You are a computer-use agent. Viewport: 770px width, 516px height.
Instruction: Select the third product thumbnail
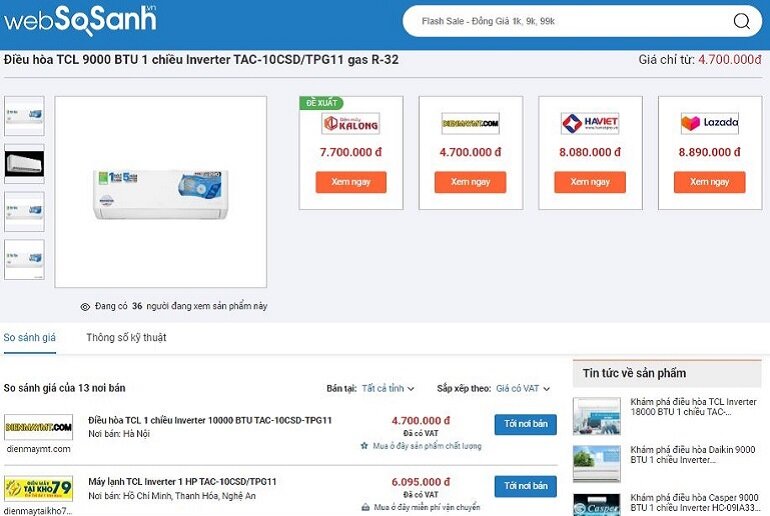24,212
